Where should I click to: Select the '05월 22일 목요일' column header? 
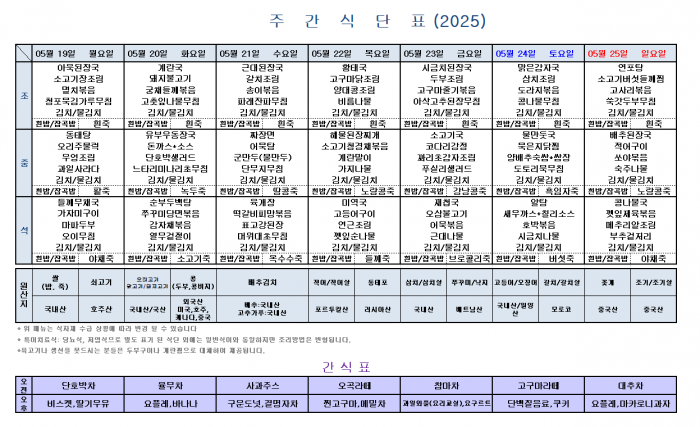(x=354, y=54)
